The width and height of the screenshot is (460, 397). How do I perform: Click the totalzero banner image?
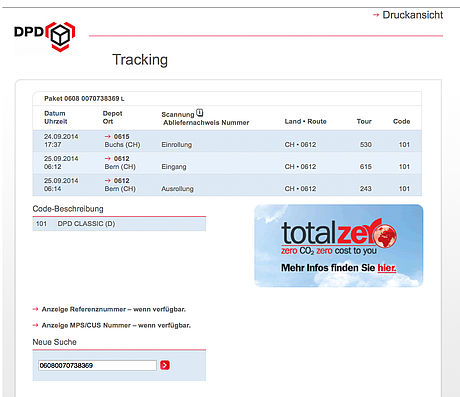[x=339, y=246]
